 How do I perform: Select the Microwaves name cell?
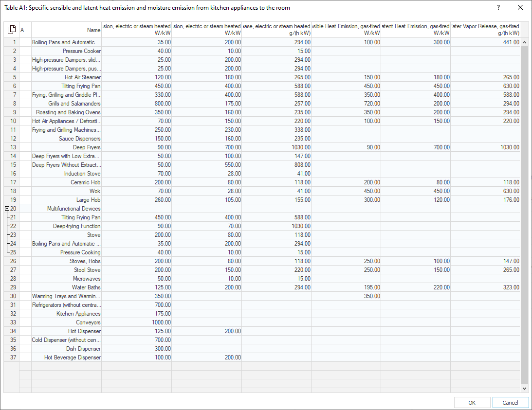click(x=67, y=279)
